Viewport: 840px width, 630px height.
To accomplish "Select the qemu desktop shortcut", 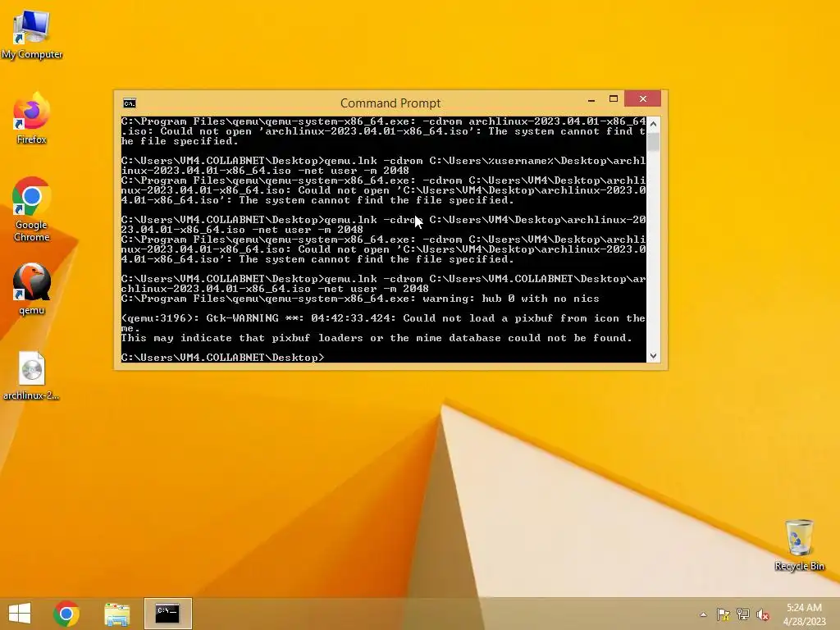I will point(32,288).
